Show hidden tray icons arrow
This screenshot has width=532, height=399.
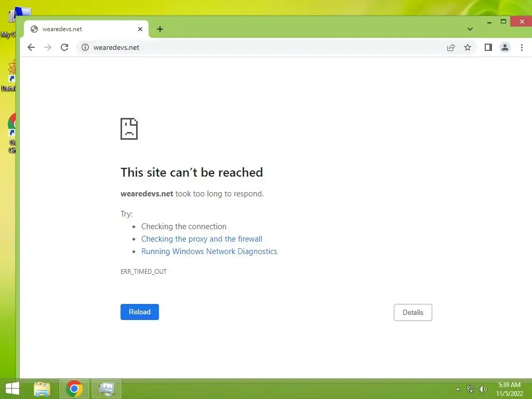pos(458,389)
